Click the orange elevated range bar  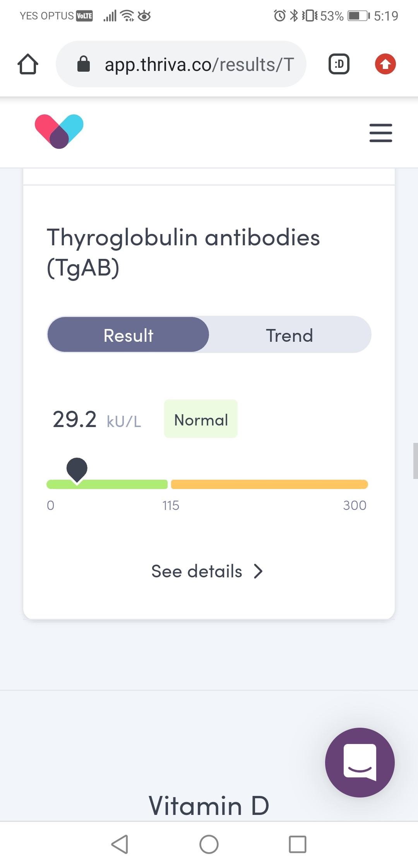[269, 484]
